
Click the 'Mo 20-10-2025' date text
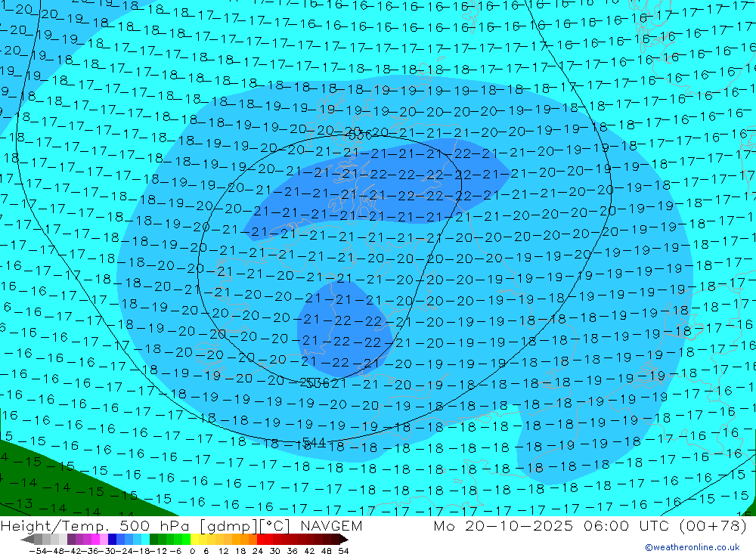tap(503, 525)
